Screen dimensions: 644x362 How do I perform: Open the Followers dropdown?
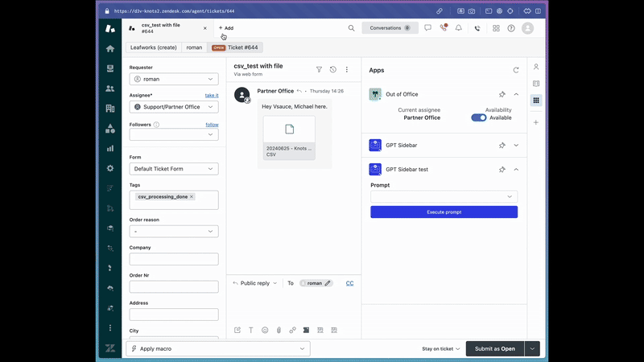tap(174, 134)
